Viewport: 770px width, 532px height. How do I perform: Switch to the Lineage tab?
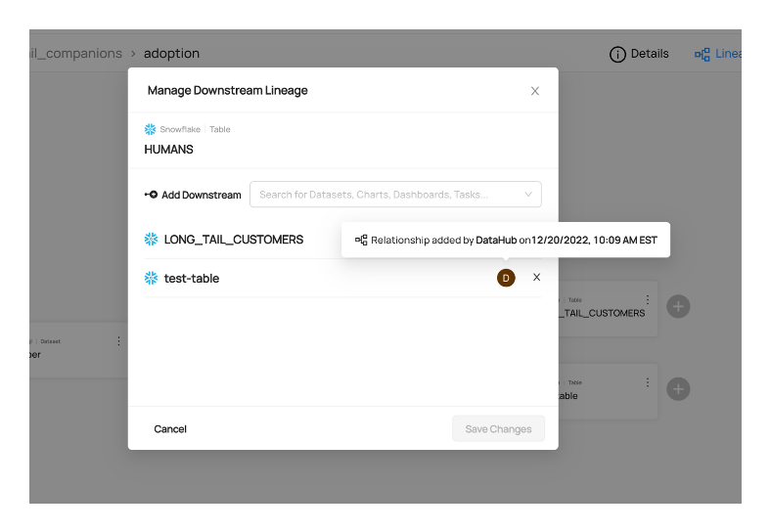point(717,54)
